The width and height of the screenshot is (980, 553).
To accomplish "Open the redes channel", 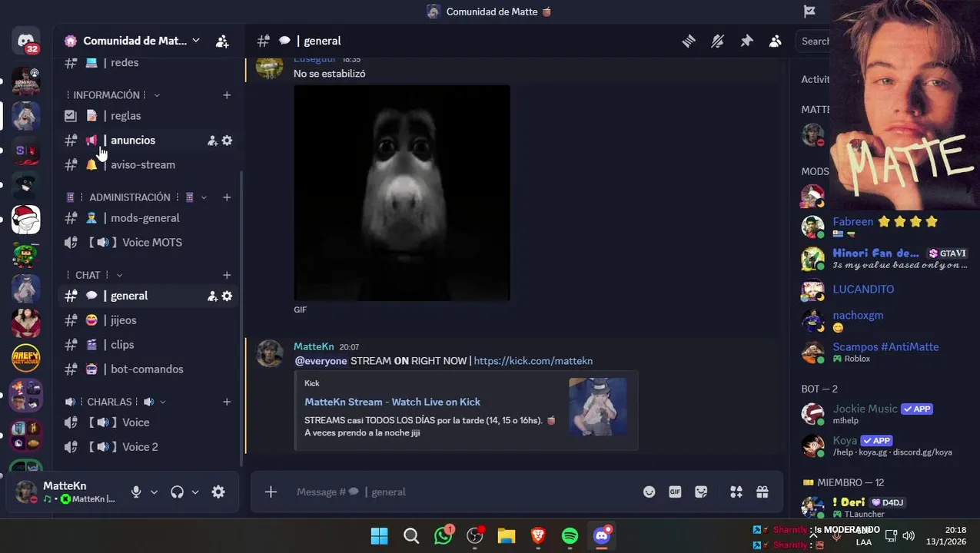I will (x=148, y=63).
